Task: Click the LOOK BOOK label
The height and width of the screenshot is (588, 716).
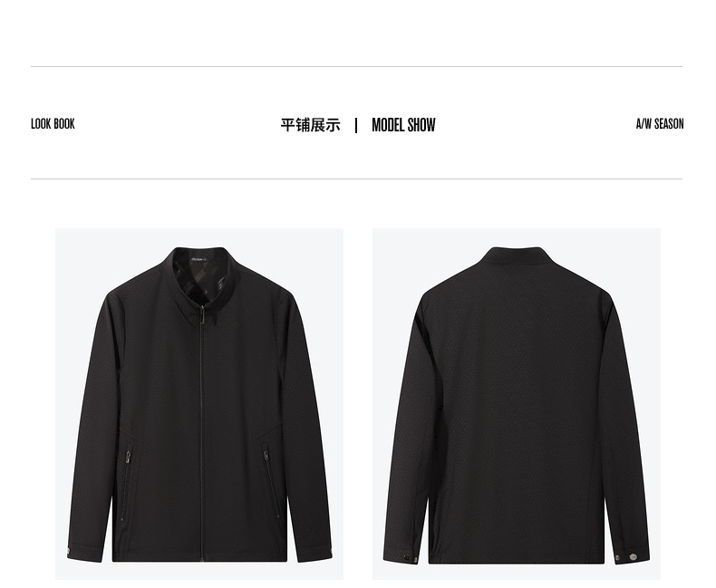Action: tap(53, 124)
